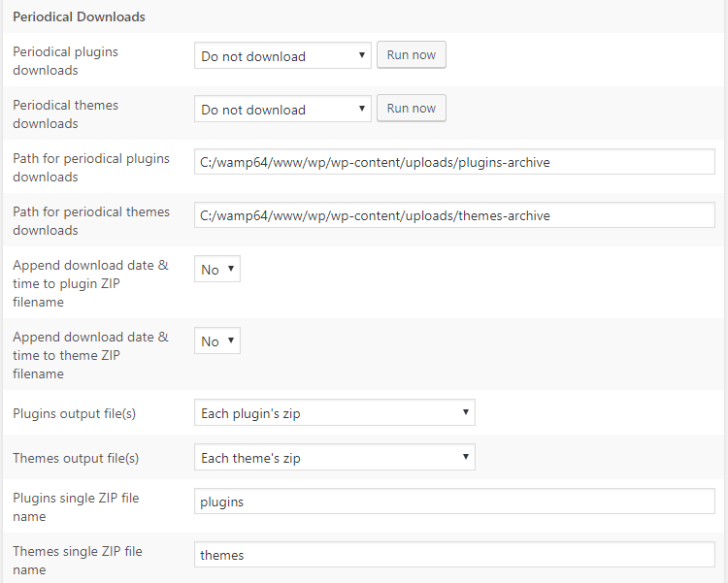The image size is (728, 583).
Task: Click Run now for periodical themes downloads
Action: pyautogui.click(x=412, y=108)
